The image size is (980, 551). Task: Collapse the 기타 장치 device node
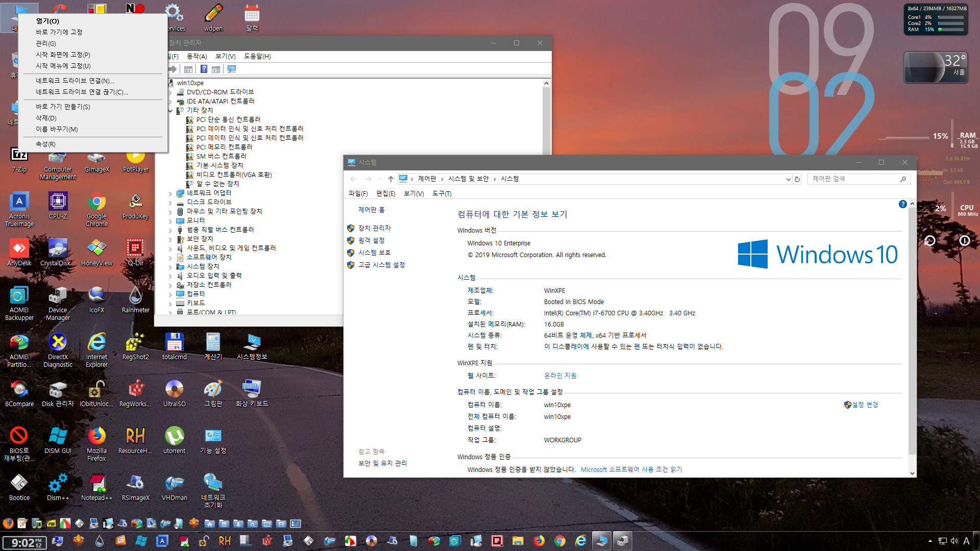pos(170,111)
